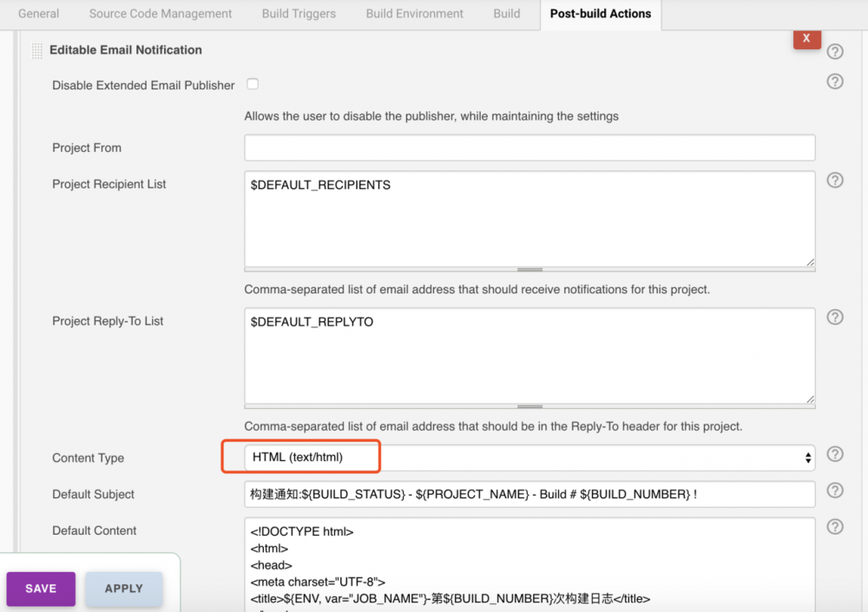
Task: Click the empty Project From field
Action: (529, 148)
